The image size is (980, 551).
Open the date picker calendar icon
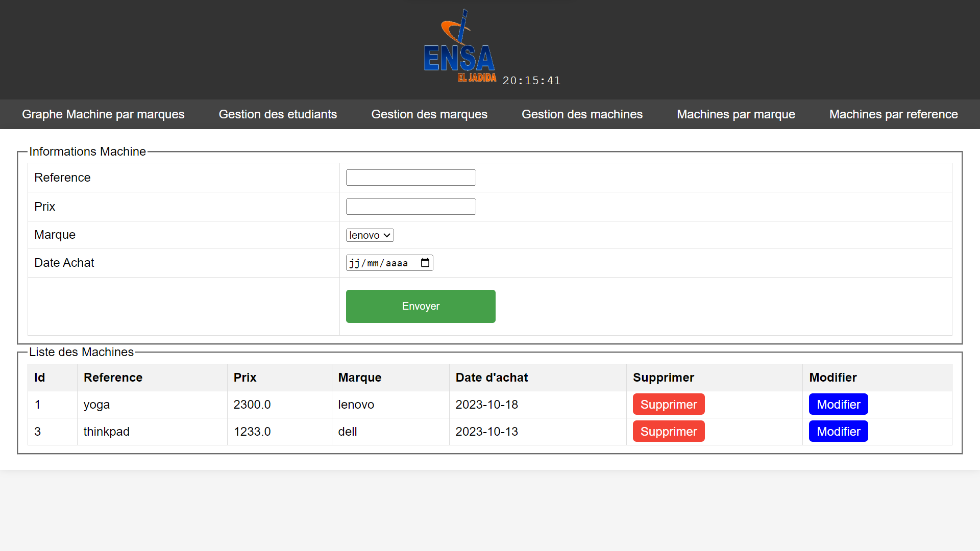click(425, 263)
